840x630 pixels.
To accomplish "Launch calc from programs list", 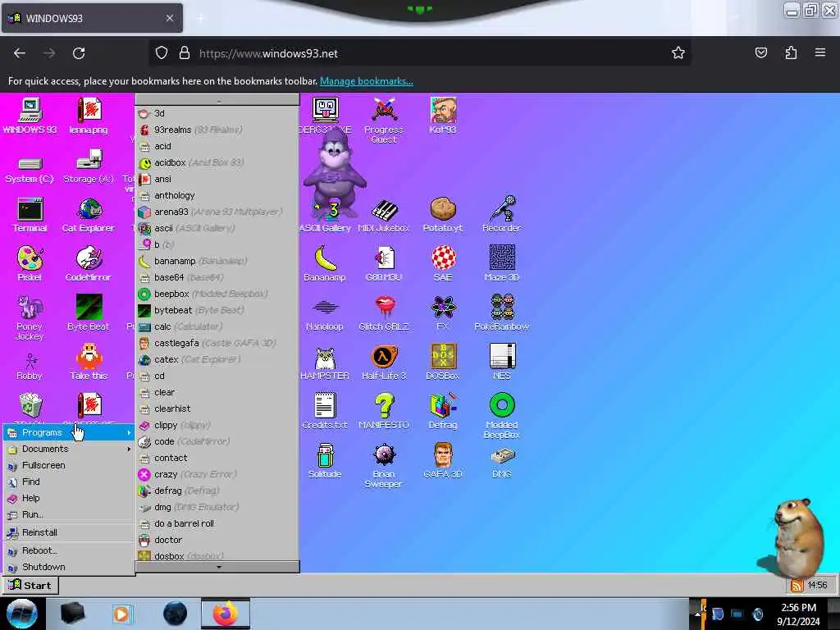I will pos(217,326).
